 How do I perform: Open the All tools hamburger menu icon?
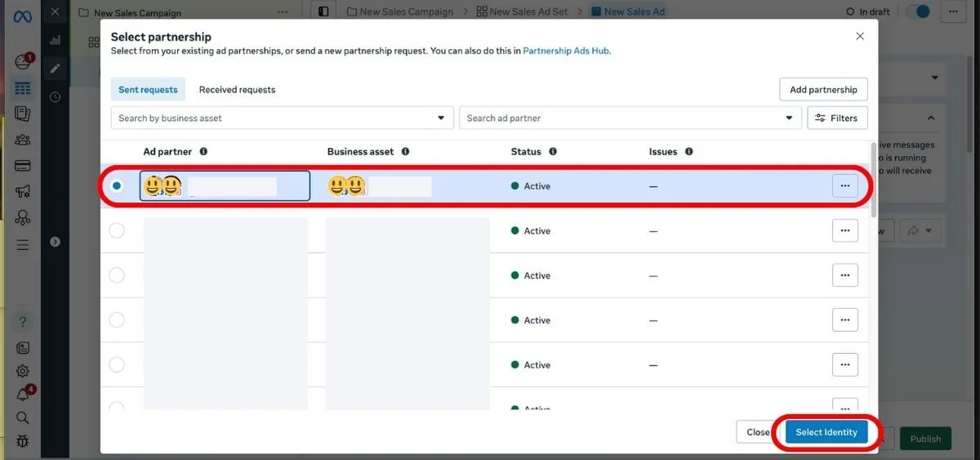coord(23,244)
